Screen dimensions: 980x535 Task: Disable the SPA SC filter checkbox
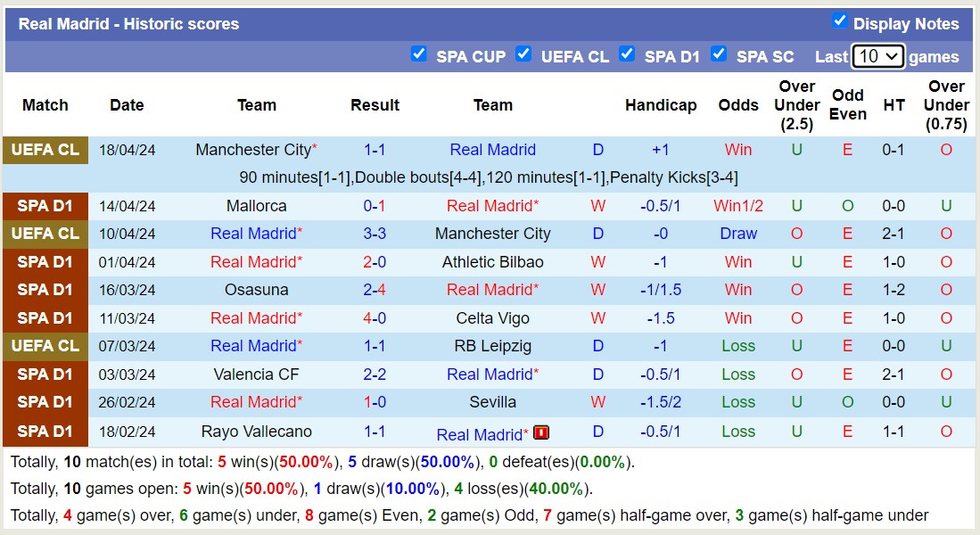[x=719, y=53]
